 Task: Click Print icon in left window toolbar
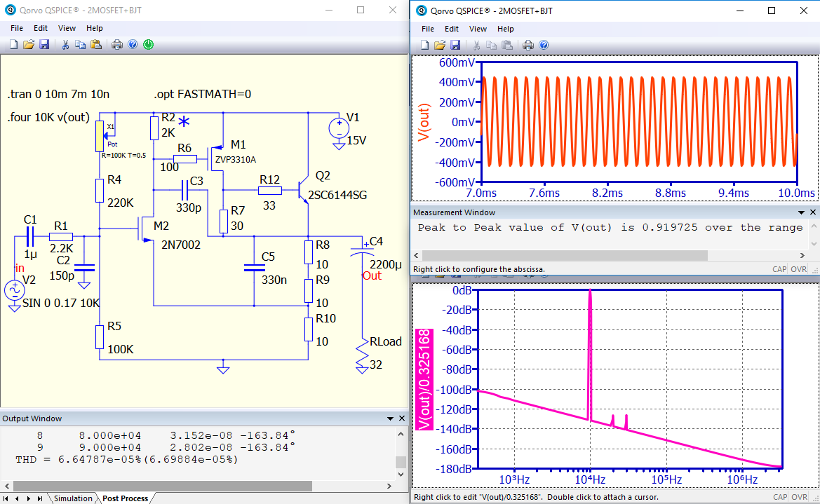[x=117, y=44]
